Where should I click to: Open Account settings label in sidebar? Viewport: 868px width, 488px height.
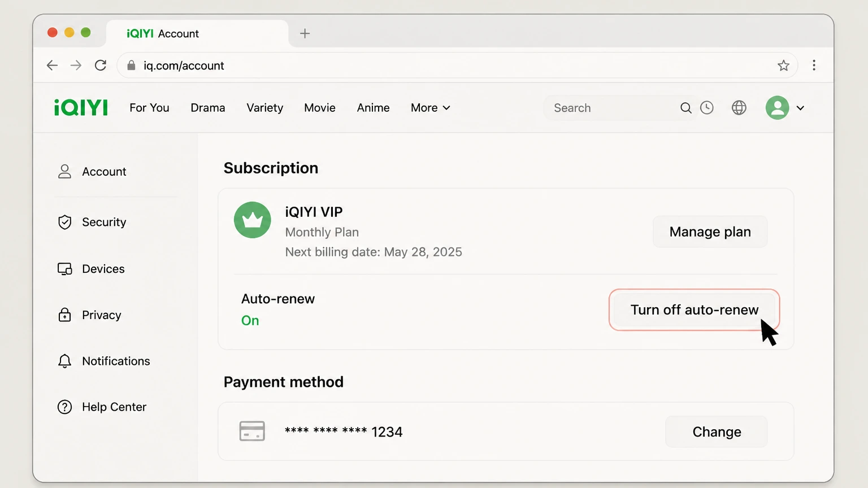[104, 172]
